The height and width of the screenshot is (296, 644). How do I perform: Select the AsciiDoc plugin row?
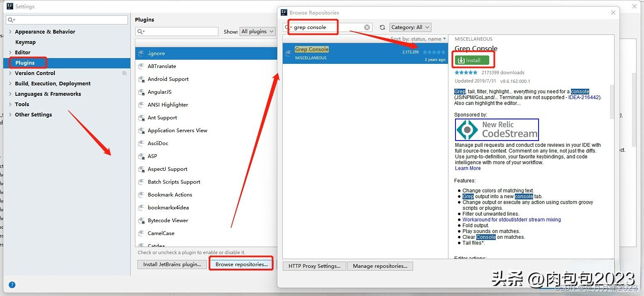click(x=206, y=143)
